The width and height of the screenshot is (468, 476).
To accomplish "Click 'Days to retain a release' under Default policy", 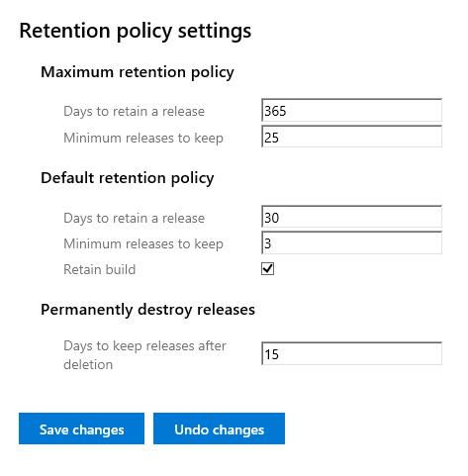I will pos(134,219).
